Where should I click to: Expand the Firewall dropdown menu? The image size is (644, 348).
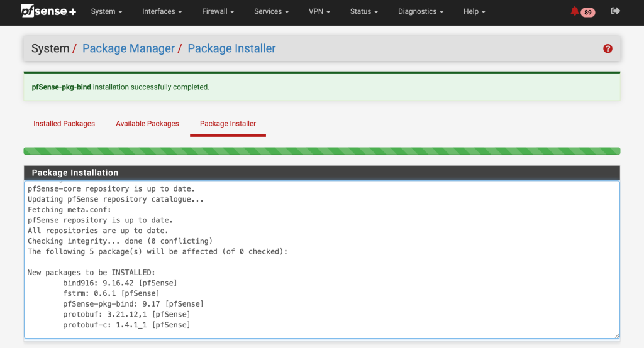coord(218,11)
